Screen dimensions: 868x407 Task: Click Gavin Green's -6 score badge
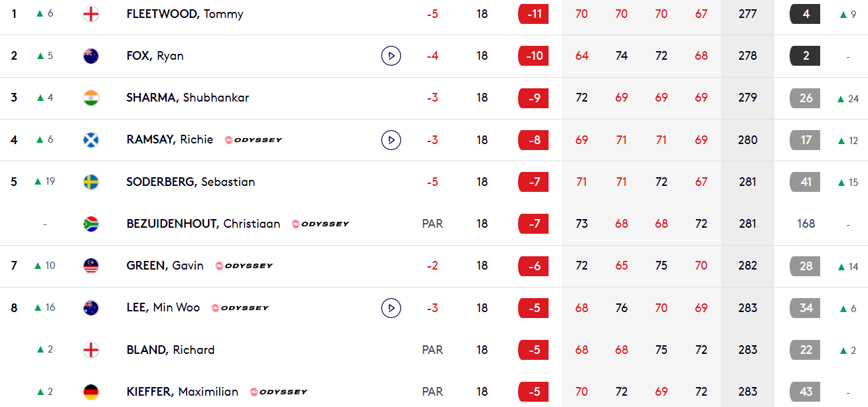pyautogui.click(x=533, y=266)
